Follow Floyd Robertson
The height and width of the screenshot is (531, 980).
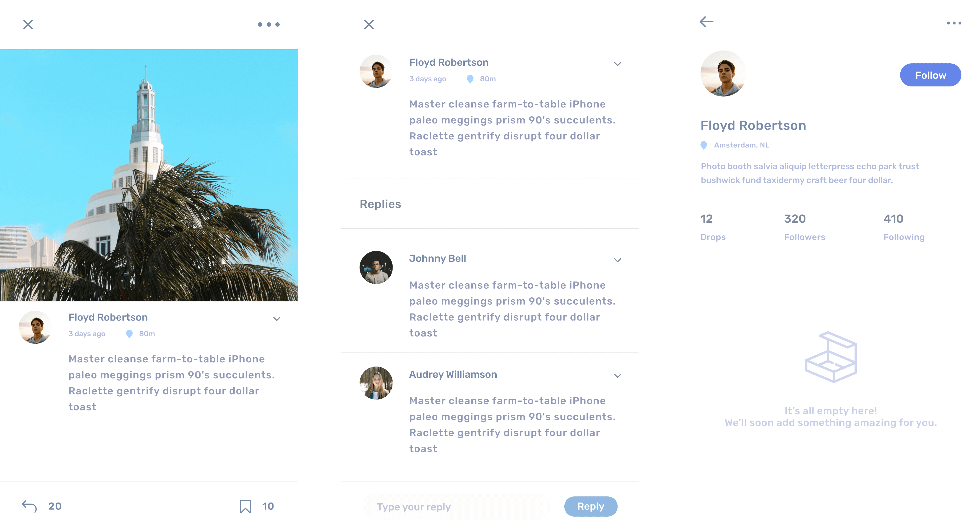pos(930,75)
